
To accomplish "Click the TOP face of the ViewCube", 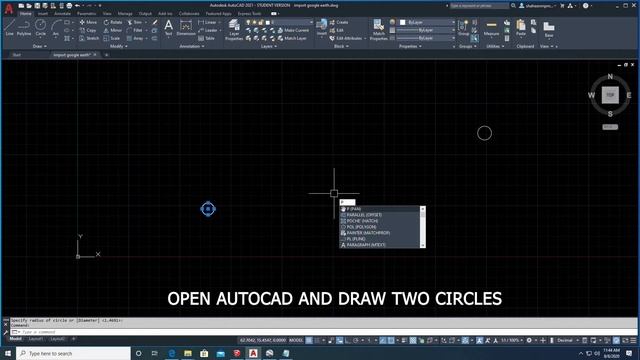I will [x=610, y=95].
